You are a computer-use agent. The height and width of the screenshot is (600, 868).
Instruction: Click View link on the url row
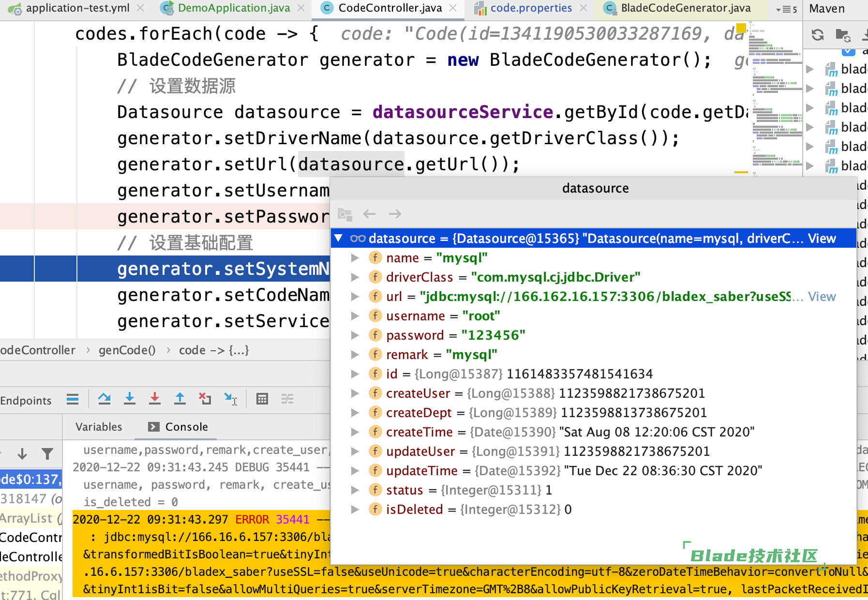point(822,297)
